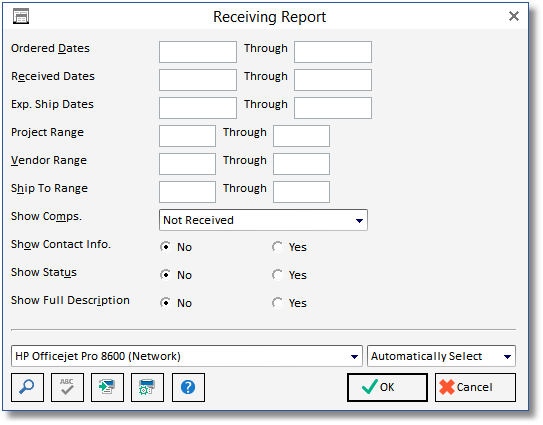This screenshot has width=543, height=425.
Task: Expand the Automatically Select tray dropdown
Action: (441, 356)
